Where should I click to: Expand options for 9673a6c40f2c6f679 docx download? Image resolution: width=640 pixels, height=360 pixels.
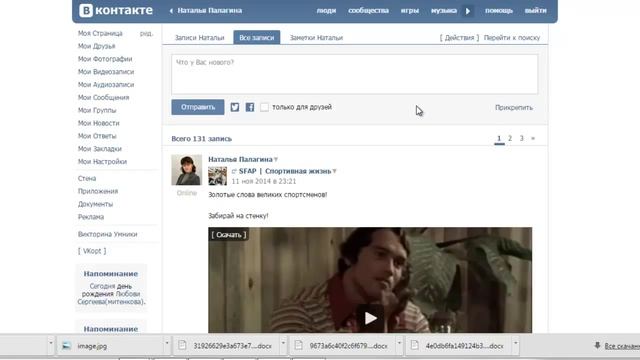(399, 343)
